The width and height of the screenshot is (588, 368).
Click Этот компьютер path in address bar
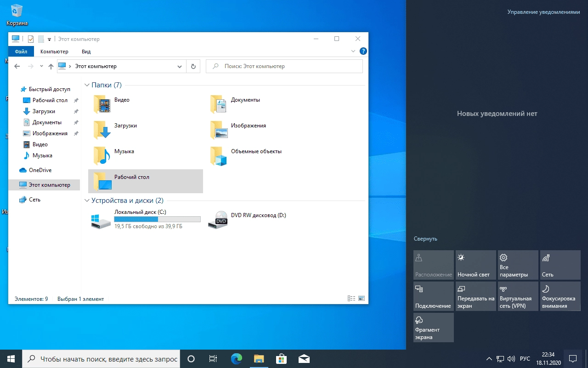96,66
